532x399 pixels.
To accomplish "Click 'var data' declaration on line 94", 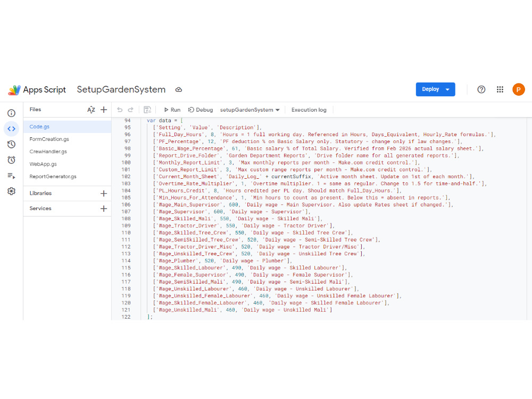I will coord(159,120).
